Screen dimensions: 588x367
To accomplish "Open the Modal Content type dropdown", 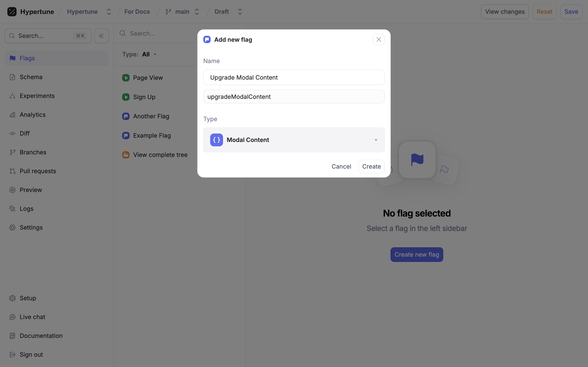I will [294, 140].
